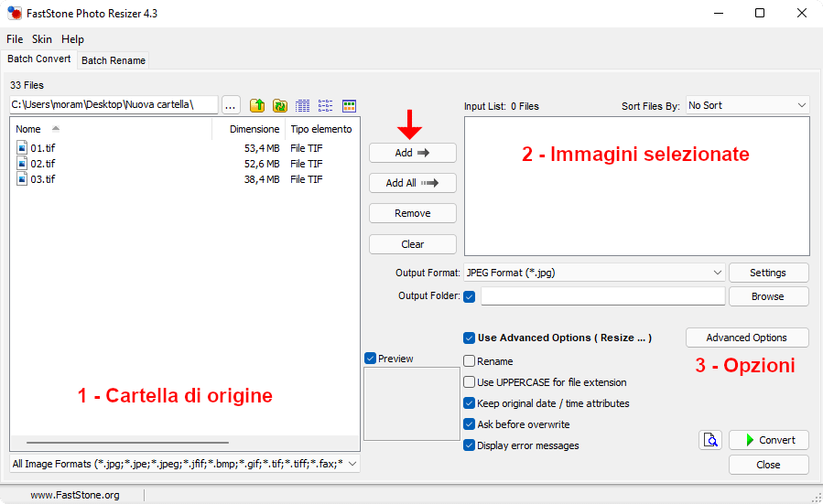Open the Sort Files By dropdown

click(x=747, y=105)
